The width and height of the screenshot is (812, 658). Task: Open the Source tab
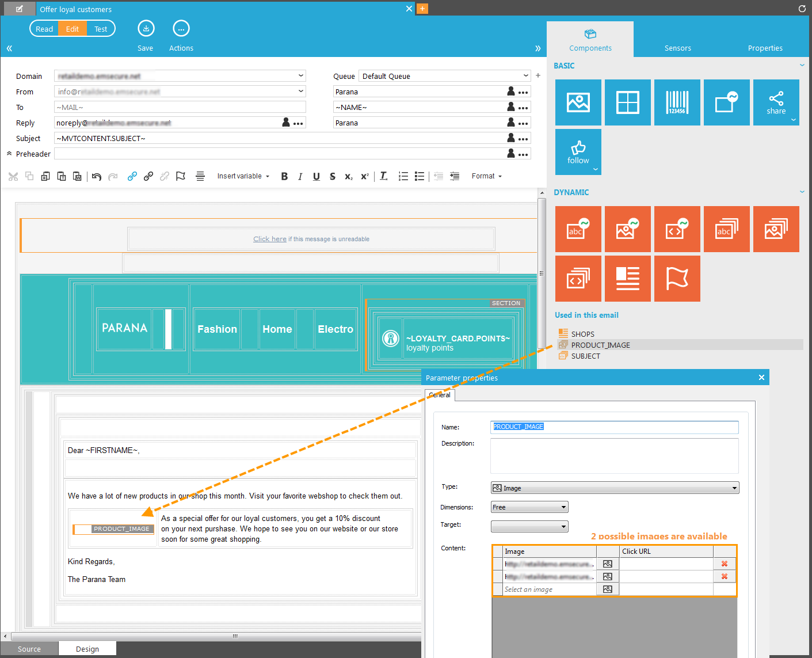click(29, 649)
